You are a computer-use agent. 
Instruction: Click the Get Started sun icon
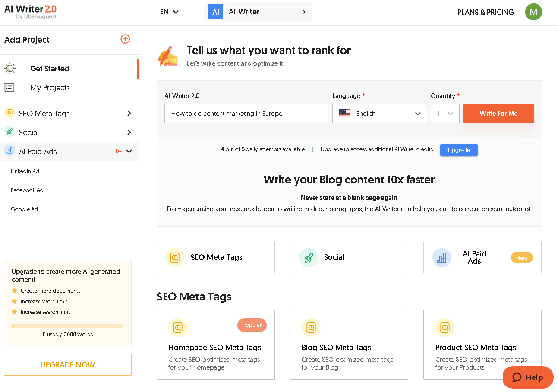(10, 68)
